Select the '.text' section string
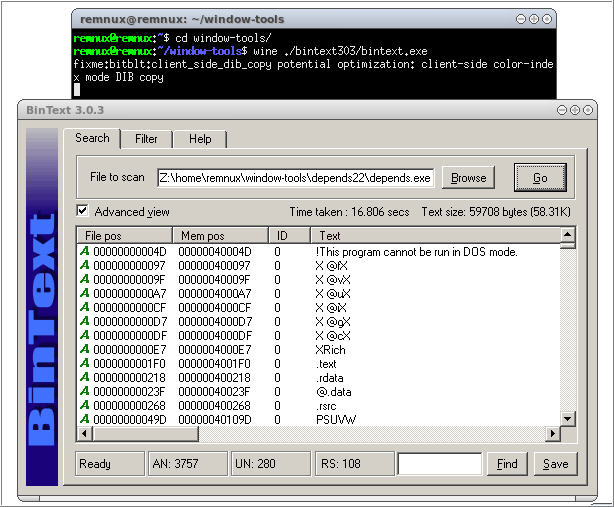Screen dimensions: 614x507 (326, 364)
